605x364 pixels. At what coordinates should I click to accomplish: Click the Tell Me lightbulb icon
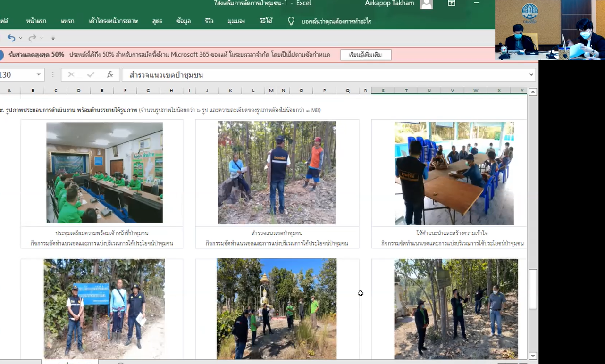pos(291,21)
